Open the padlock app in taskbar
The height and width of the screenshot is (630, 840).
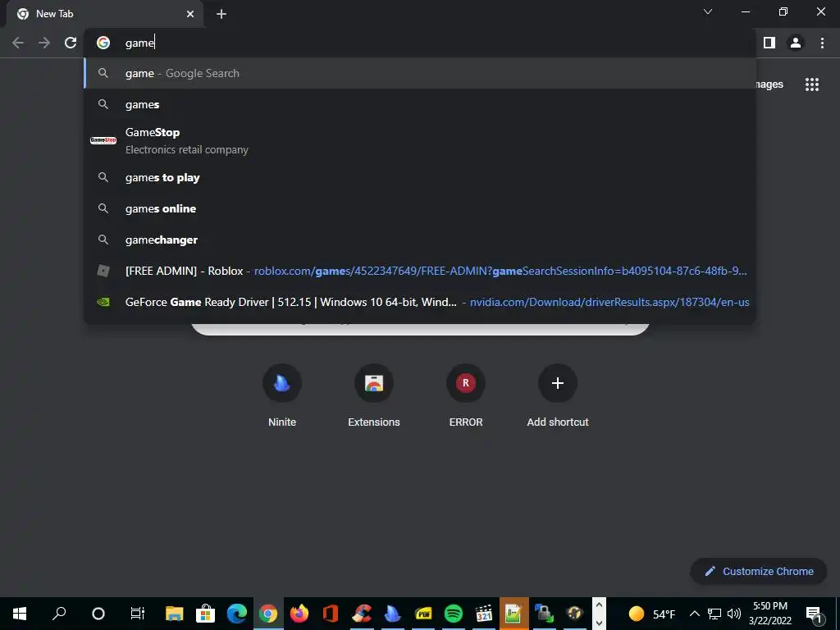(x=544, y=614)
